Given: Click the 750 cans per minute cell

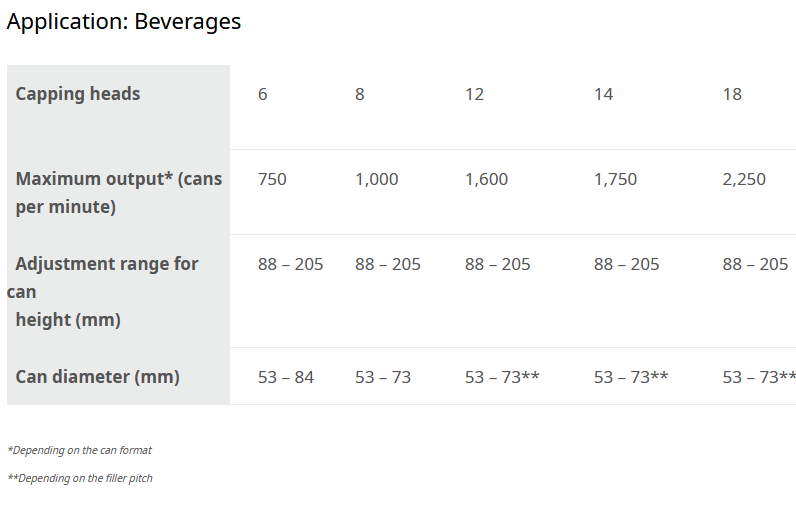Looking at the screenshot, I should [272, 180].
